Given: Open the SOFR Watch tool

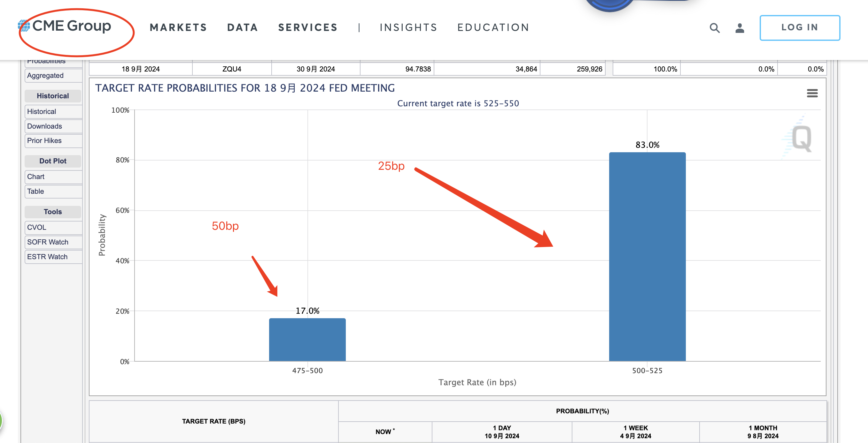Looking at the screenshot, I should tap(54, 242).
